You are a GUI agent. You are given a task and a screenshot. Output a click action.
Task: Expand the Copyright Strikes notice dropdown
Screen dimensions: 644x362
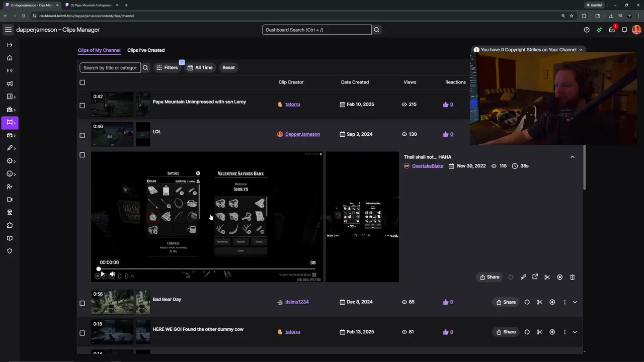click(x=581, y=50)
